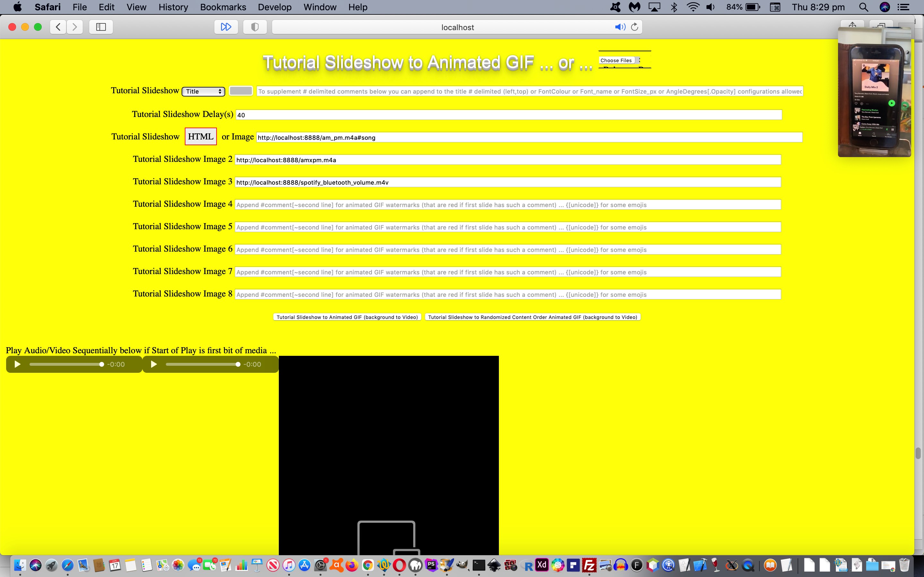Click the reload/refresh icon in address bar

pyautogui.click(x=635, y=27)
